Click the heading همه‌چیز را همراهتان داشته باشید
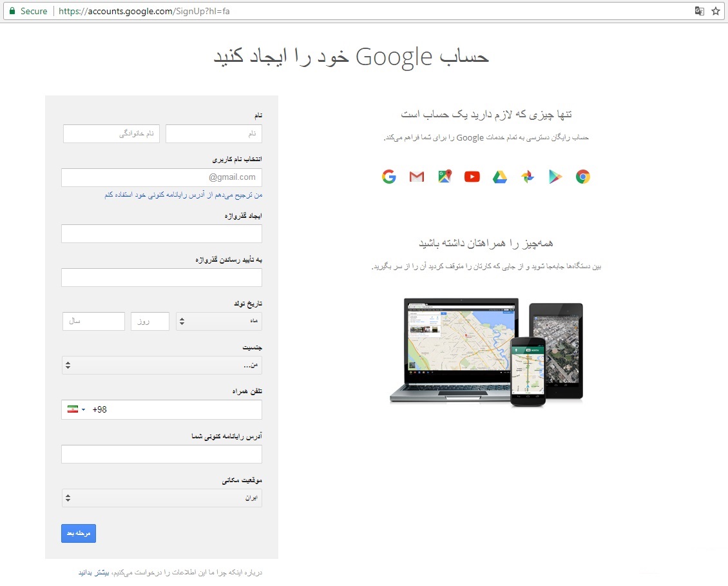The height and width of the screenshot is (586, 728). pyautogui.click(x=486, y=243)
